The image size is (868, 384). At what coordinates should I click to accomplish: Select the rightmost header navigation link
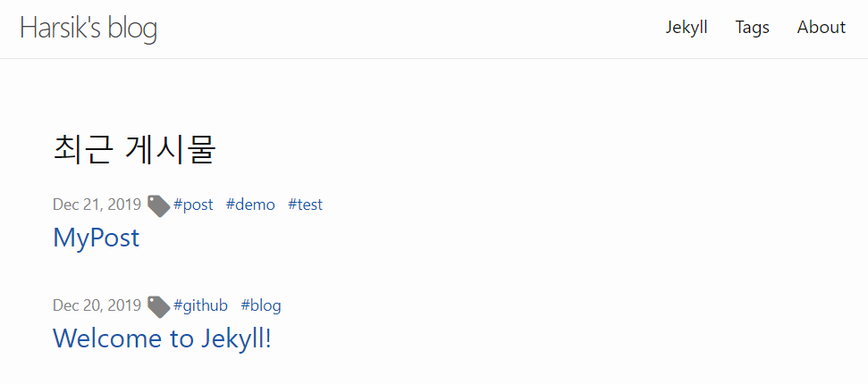822,27
